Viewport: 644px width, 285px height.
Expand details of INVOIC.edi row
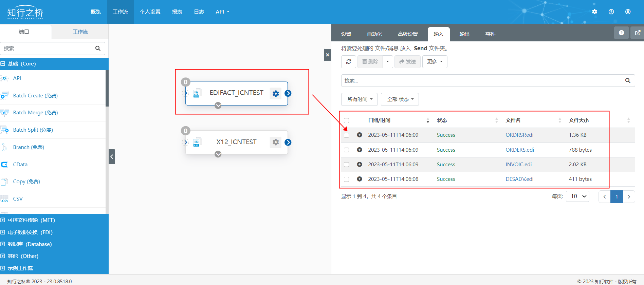click(359, 164)
